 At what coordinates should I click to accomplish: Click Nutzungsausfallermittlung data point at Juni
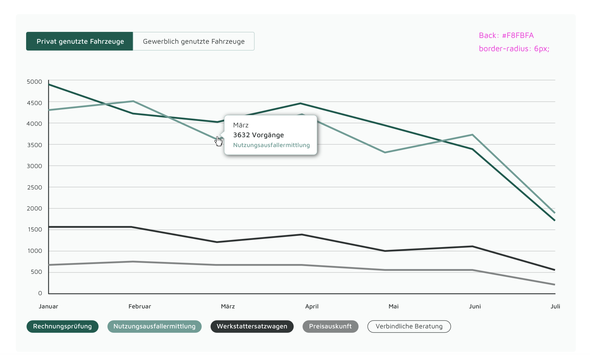pyautogui.click(x=472, y=135)
